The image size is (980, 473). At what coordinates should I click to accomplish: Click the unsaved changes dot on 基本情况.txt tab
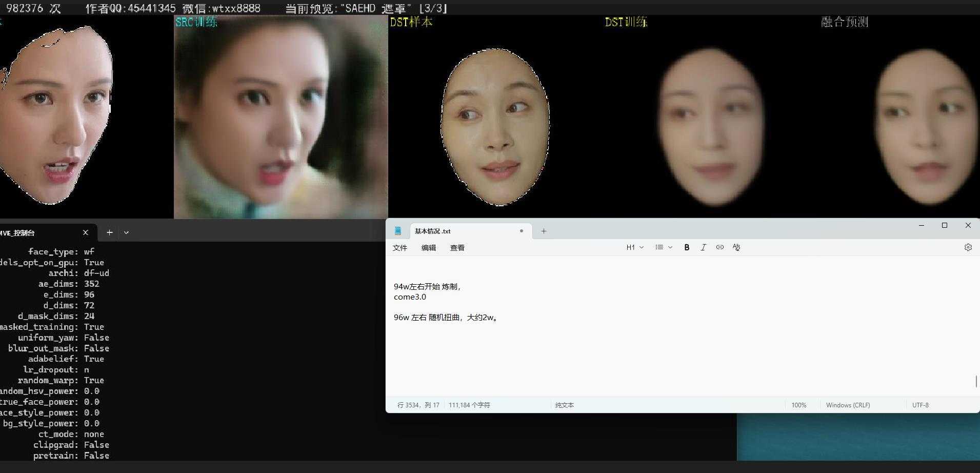pyautogui.click(x=522, y=231)
